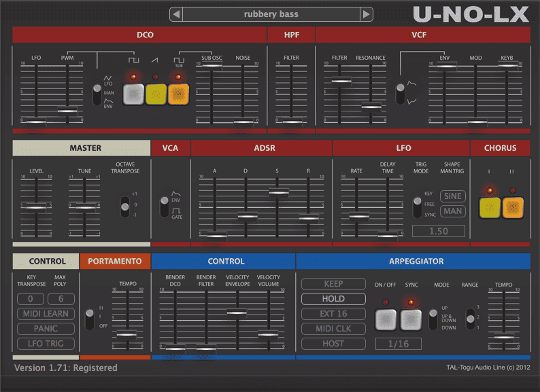Adjust the arpeggiator TEMPO slider
Image resolution: width=540 pixels, height=392 pixels.
[503, 336]
